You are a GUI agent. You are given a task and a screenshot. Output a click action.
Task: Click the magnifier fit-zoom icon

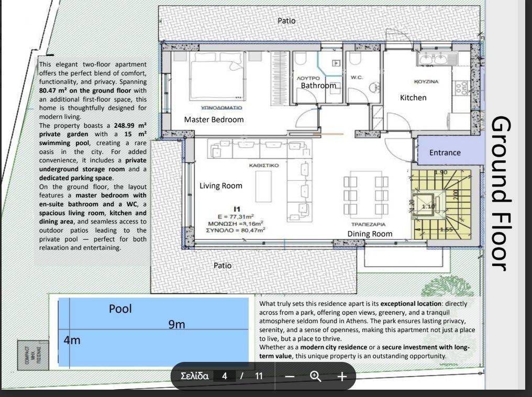point(316,376)
